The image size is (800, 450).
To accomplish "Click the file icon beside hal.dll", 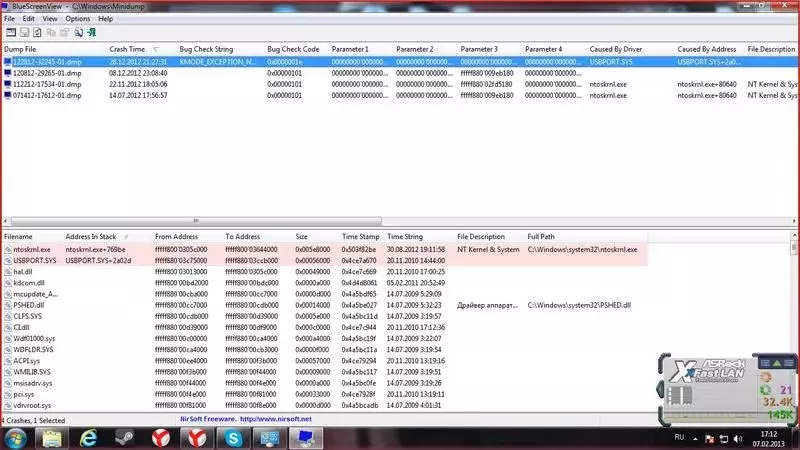I will coord(8,272).
